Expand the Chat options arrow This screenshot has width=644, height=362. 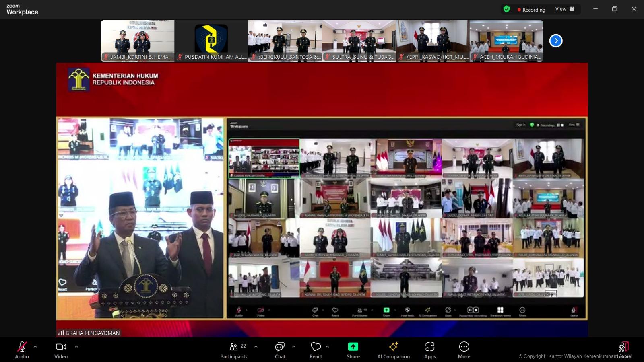(294, 346)
